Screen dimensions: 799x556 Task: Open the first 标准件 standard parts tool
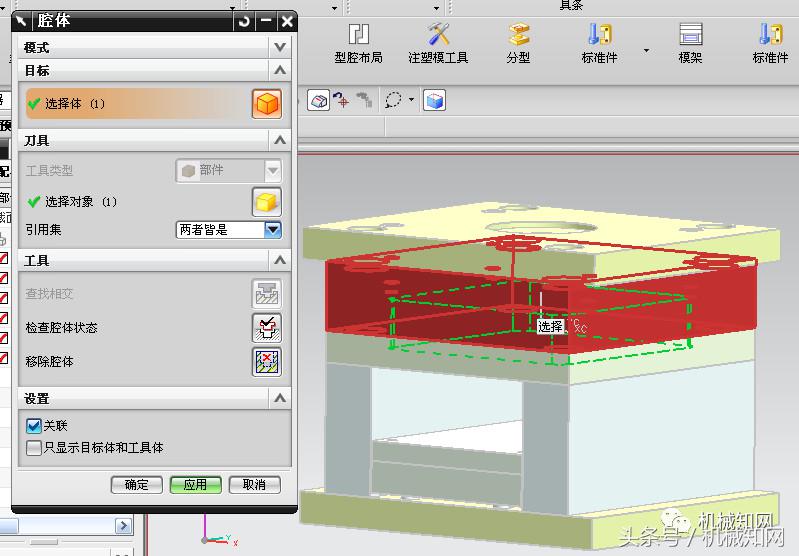pyautogui.click(x=599, y=44)
